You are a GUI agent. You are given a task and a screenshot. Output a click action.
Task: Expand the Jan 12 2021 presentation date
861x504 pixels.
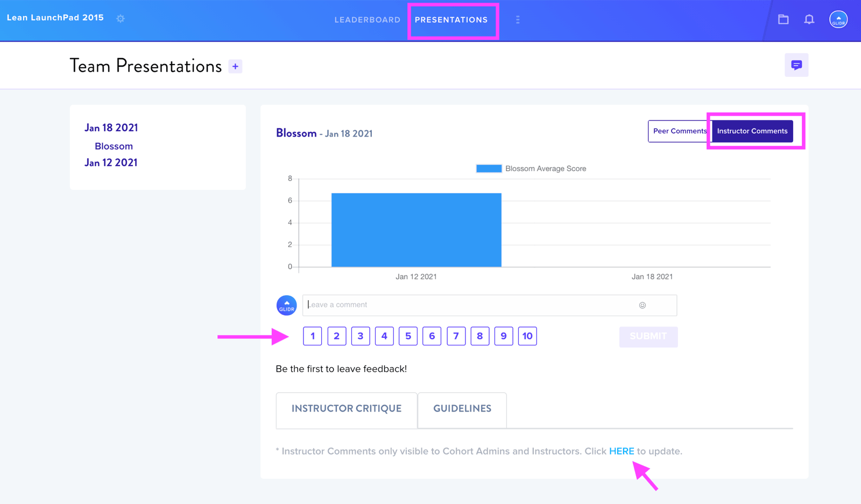click(x=111, y=163)
